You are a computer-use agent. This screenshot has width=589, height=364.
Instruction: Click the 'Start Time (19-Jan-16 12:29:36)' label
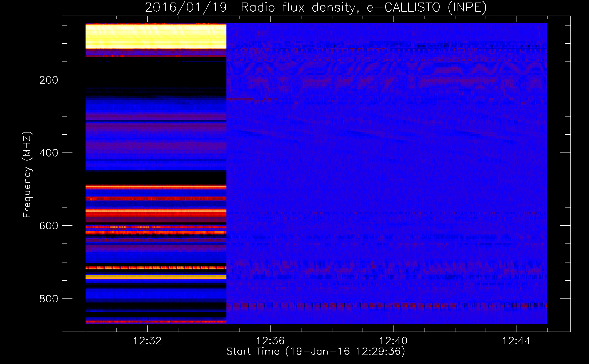click(x=316, y=352)
